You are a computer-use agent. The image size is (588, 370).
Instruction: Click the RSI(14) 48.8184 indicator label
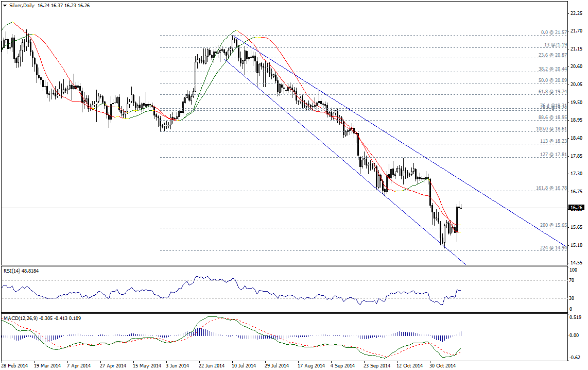point(21,271)
